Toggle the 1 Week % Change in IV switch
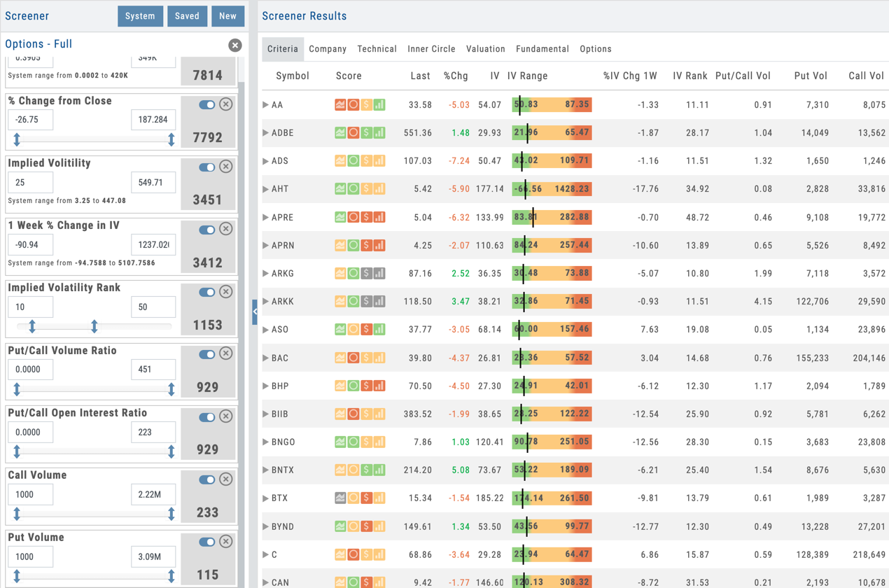Viewport: 889px width, 588px height. pyautogui.click(x=206, y=230)
